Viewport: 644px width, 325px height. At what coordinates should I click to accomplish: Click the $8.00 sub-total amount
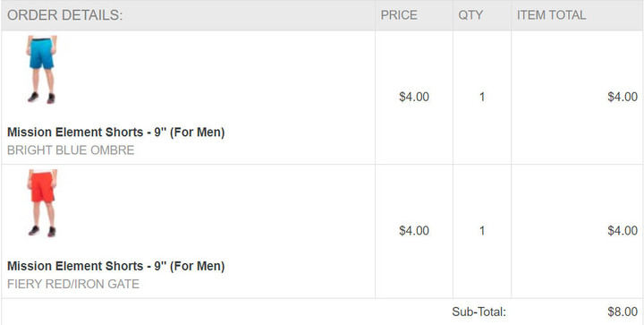(623, 312)
